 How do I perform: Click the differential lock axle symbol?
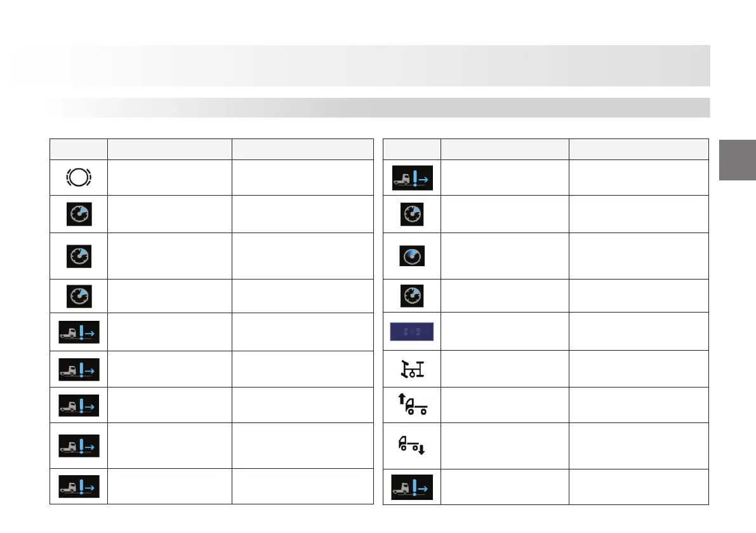click(x=412, y=369)
